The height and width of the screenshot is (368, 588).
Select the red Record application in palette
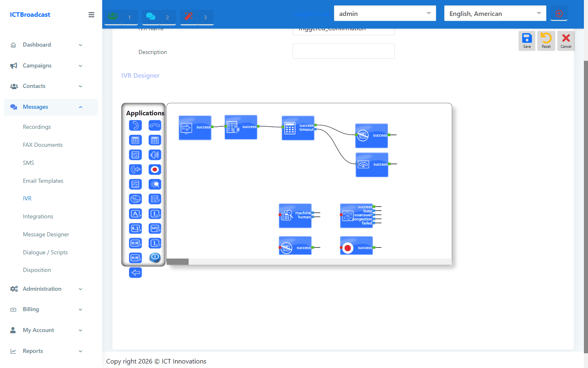pos(155,170)
